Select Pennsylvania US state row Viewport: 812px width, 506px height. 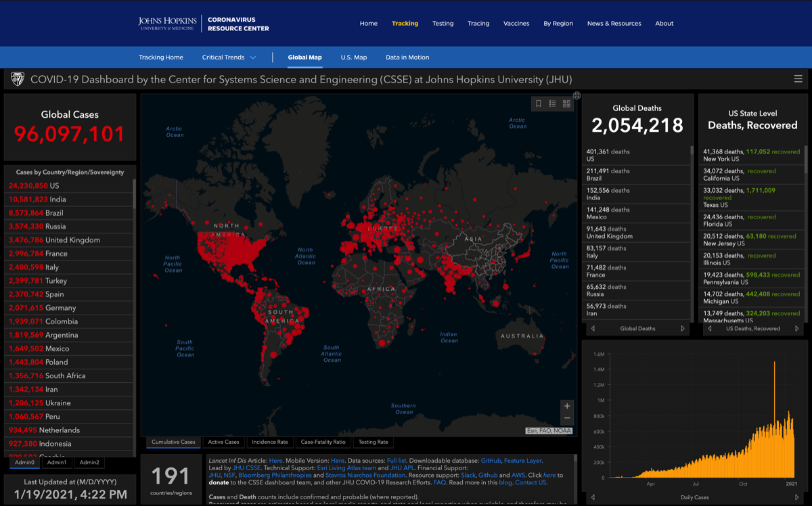coord(752,278)
